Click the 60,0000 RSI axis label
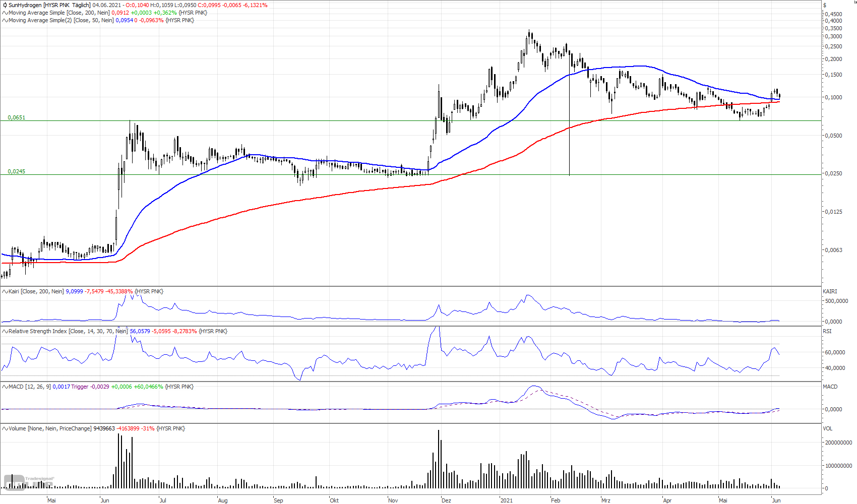This screenshot has height=504, width=857. [835, 352]
